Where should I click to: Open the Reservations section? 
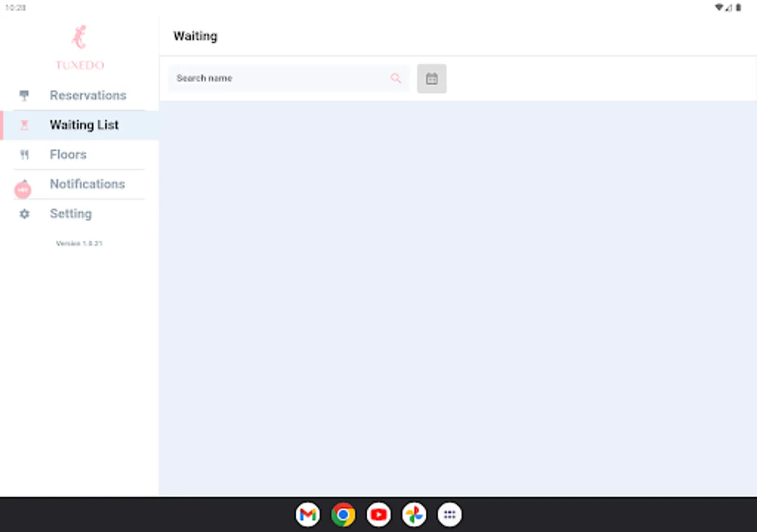pos(88,95)
